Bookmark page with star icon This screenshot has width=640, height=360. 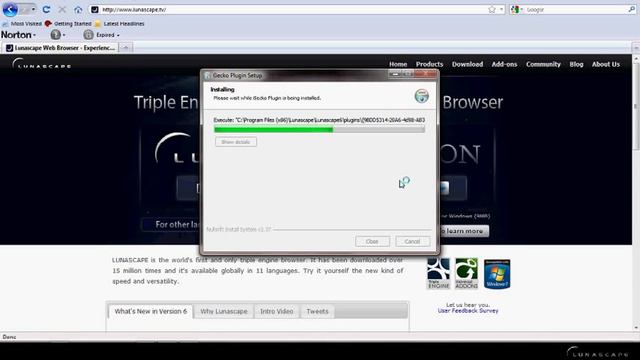coord(492,9)
